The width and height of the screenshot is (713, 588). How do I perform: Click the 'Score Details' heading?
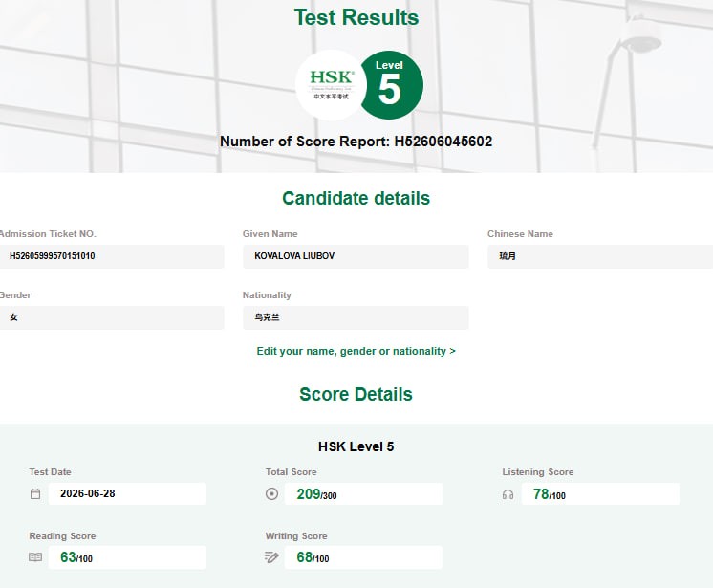pos(356,394)
